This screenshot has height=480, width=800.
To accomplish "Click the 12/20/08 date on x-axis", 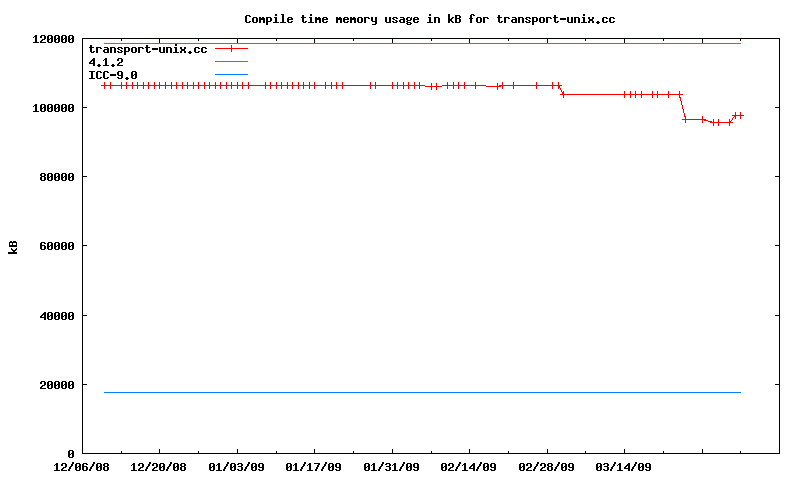I will coord(159,467).
